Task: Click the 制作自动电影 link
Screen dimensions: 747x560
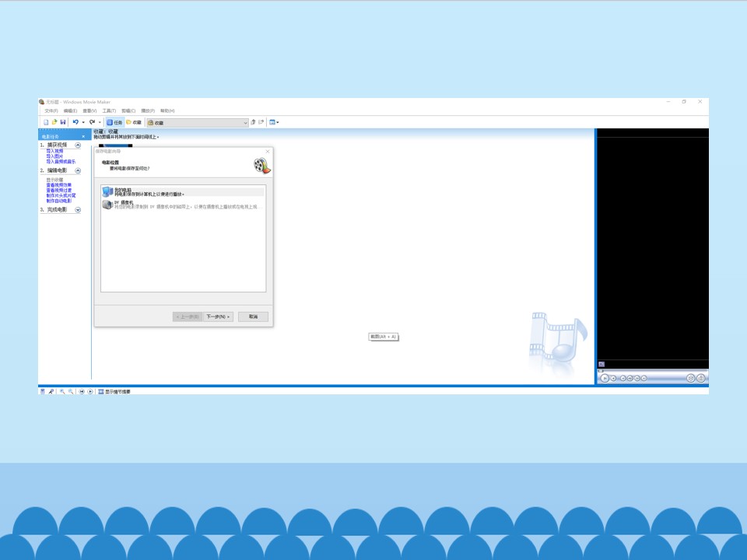Action: pos(59,201)
